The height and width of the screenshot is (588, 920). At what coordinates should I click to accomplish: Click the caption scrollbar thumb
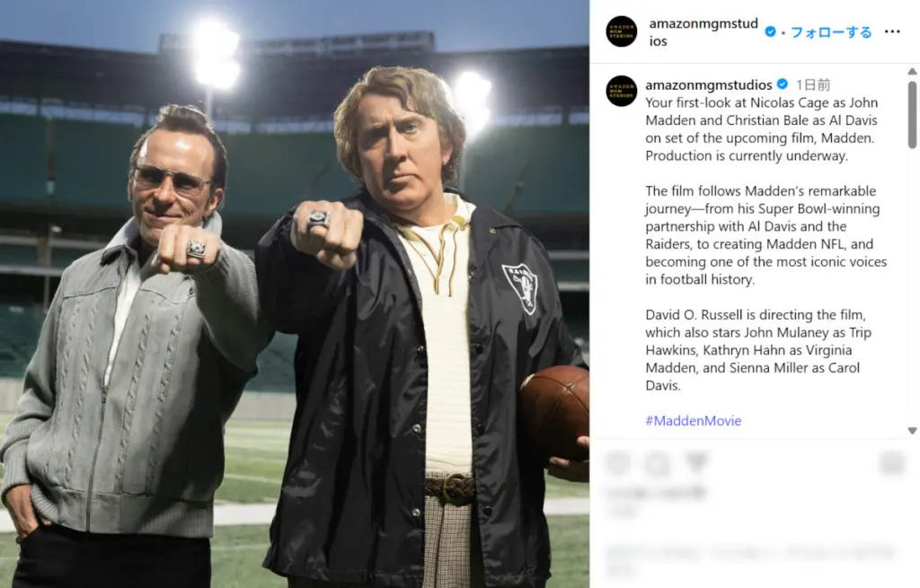[912, 115]
